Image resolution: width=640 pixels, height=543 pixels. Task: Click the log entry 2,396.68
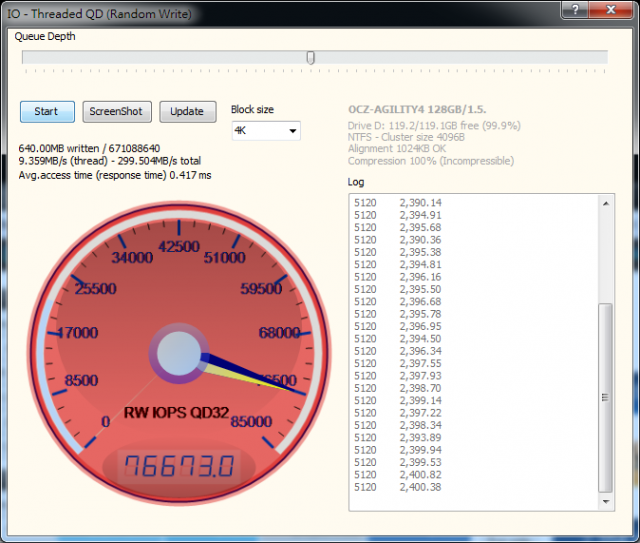(x=420, y=302)
